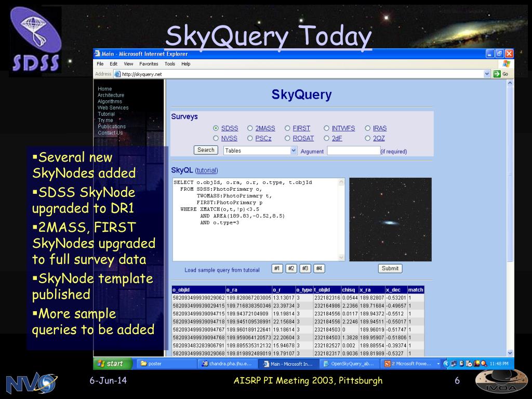Switch to chandra.pha.jhu.e... taskbar item
Viewport: 532px width, 399px height.
pos(228,364)
